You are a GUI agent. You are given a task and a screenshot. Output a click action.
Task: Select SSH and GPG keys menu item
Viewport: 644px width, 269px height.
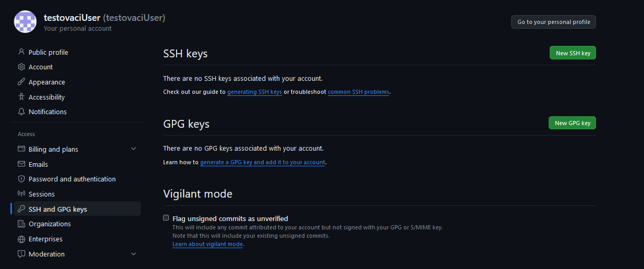[x=77, y=209]
